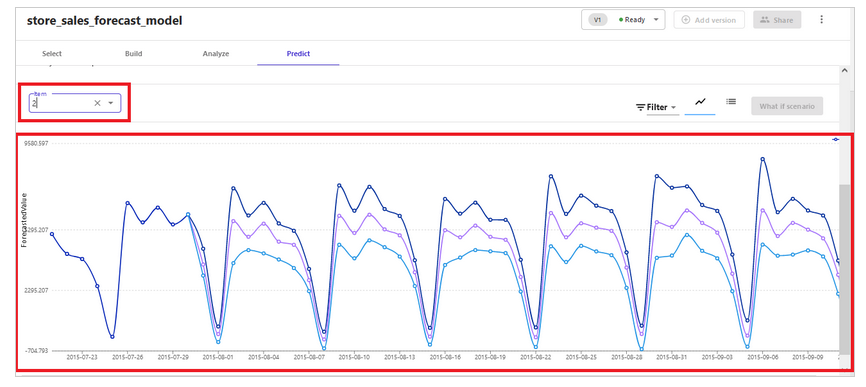Click the 2015-08-07 date label

(x=309, y=357)
